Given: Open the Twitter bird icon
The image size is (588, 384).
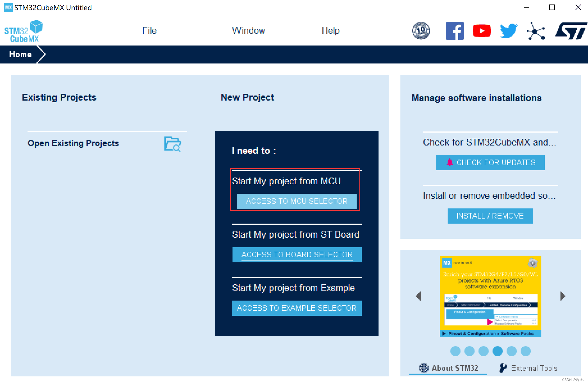Looking at the screenshot, I should [x=509, y=31].
